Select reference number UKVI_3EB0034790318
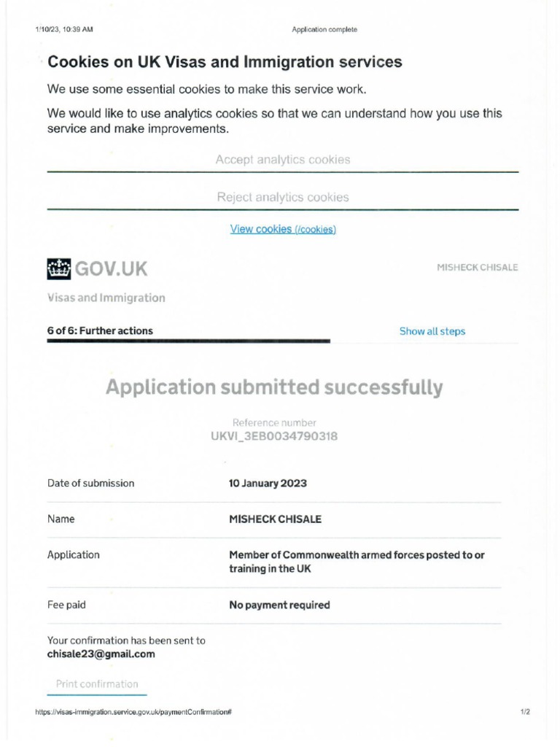560x747 pixels. click(x=274, y=437)
